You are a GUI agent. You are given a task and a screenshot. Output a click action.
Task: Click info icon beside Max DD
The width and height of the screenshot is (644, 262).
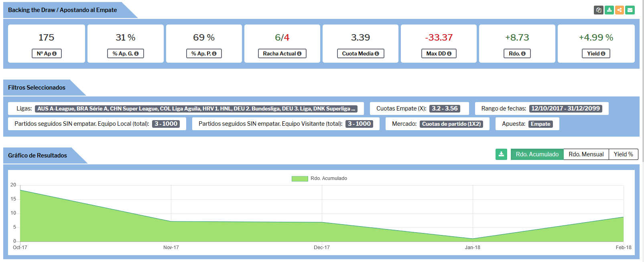(x=449, y=54)
